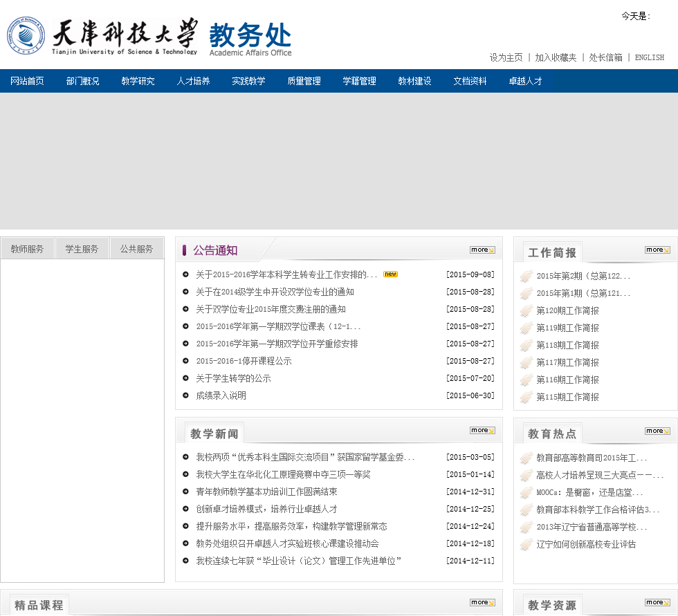Open 第115期工作简报
This screenshot has height=616, width=678.
pyautogui.click(x=567, y=397)
